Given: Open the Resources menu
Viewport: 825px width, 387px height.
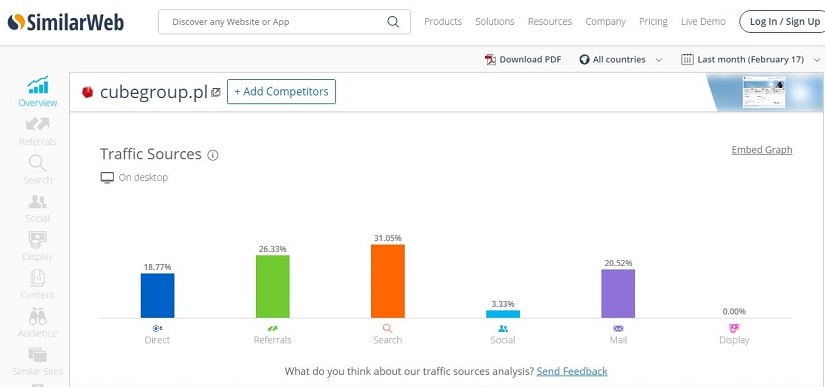Looking at the screenshot, I should (550, 22).
